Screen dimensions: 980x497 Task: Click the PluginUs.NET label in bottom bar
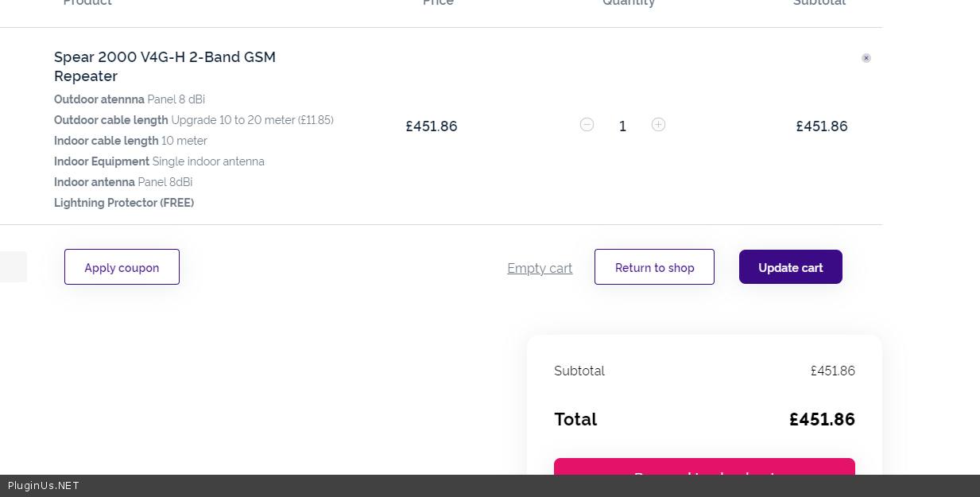click(x=44, y=486)
